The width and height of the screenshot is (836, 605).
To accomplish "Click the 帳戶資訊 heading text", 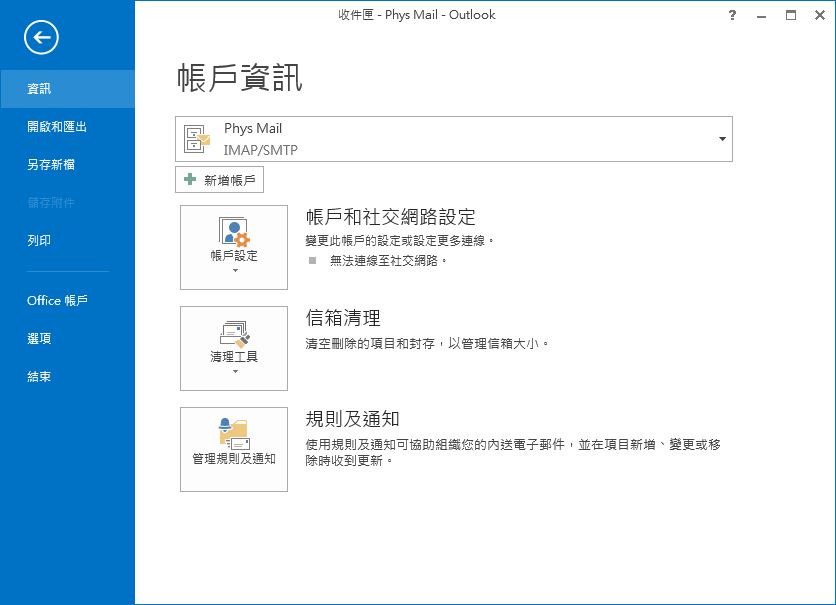I will pos(240,78).
